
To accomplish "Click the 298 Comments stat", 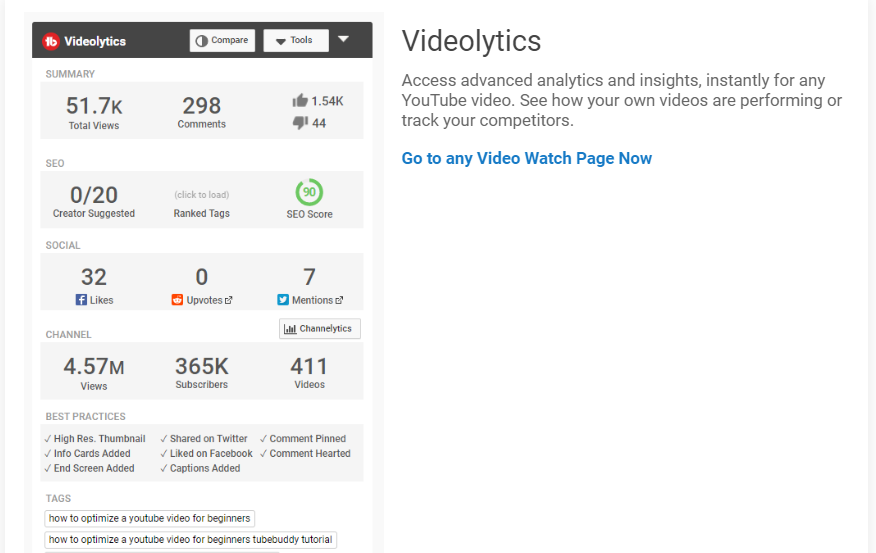I will (202, 112).
